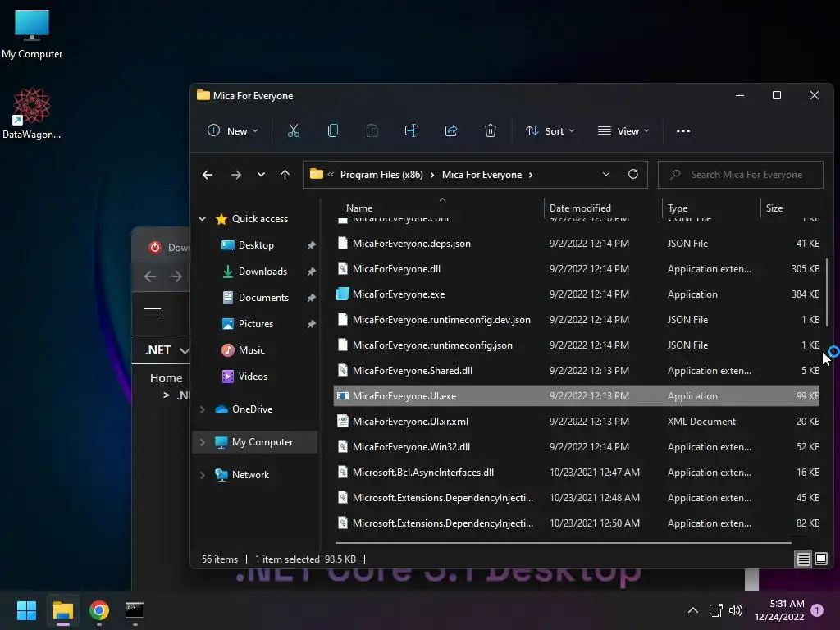Sort by the Type column header

coord(677,208)
